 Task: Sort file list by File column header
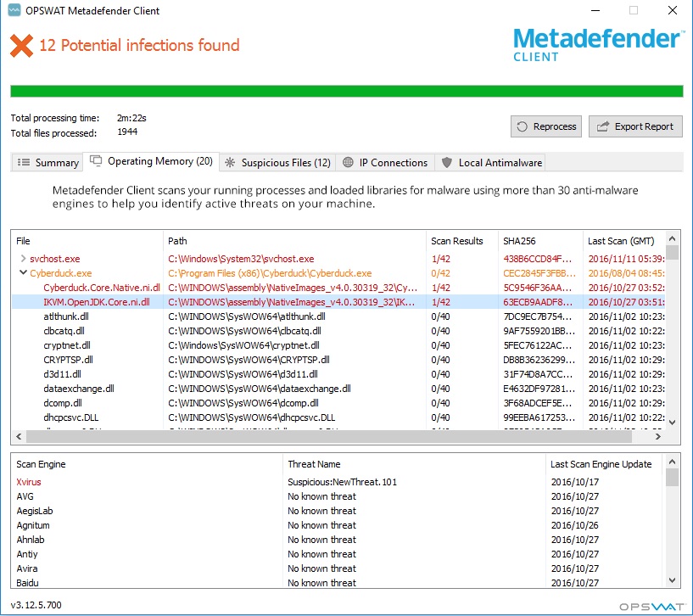point(87,241)
